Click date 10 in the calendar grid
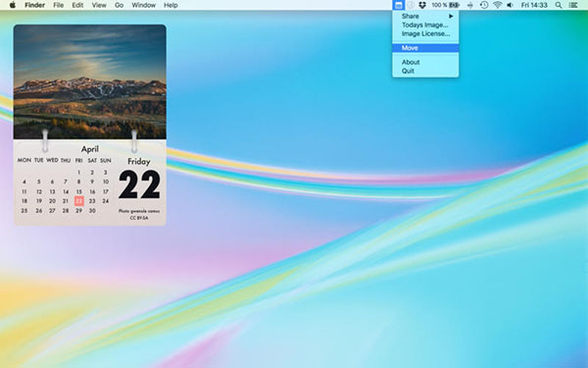588x368 pixels. [106, 182]
